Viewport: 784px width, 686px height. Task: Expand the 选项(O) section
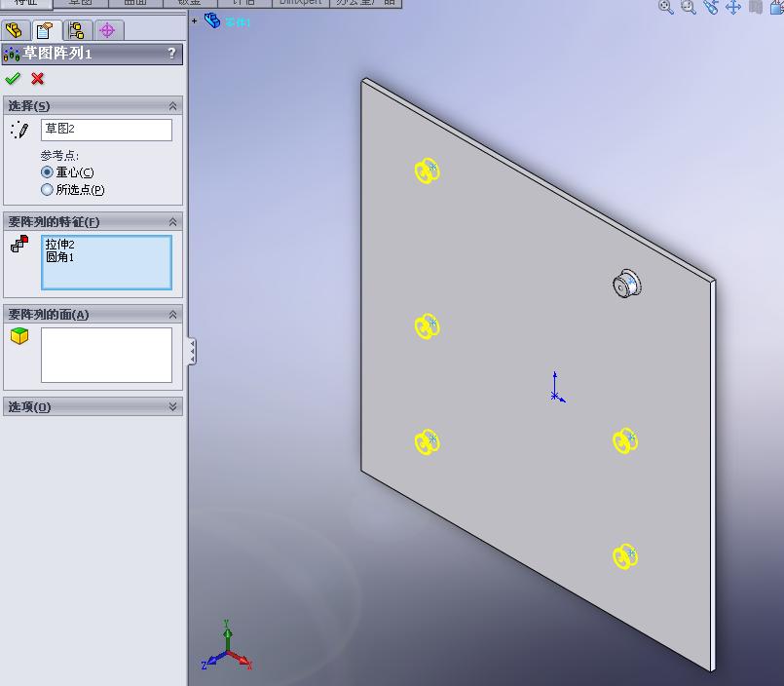coord(172,406)
